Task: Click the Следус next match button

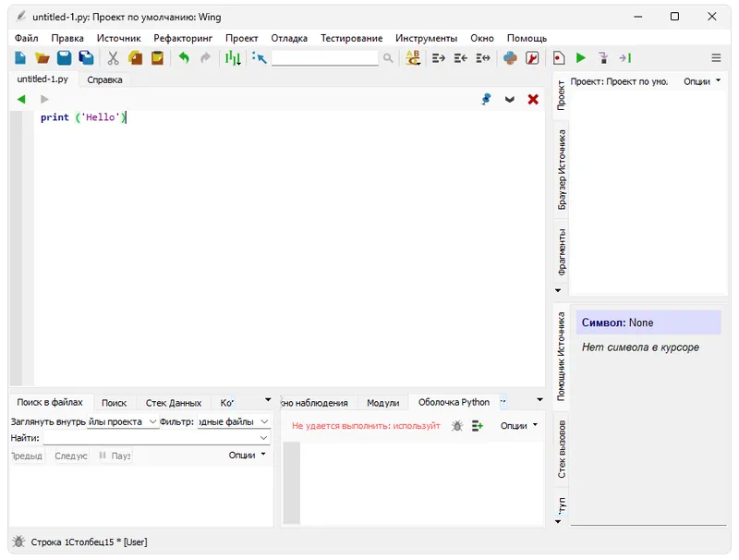Action: 71,456
